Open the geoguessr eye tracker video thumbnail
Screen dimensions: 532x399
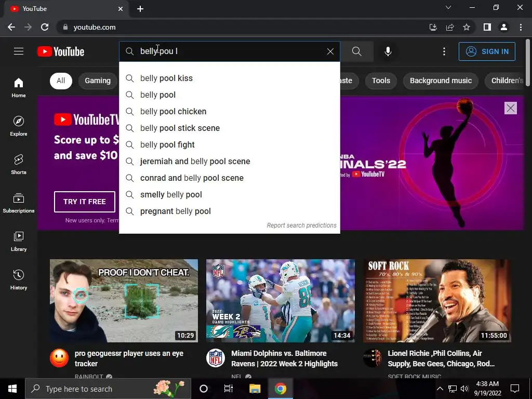pos(124,301)
